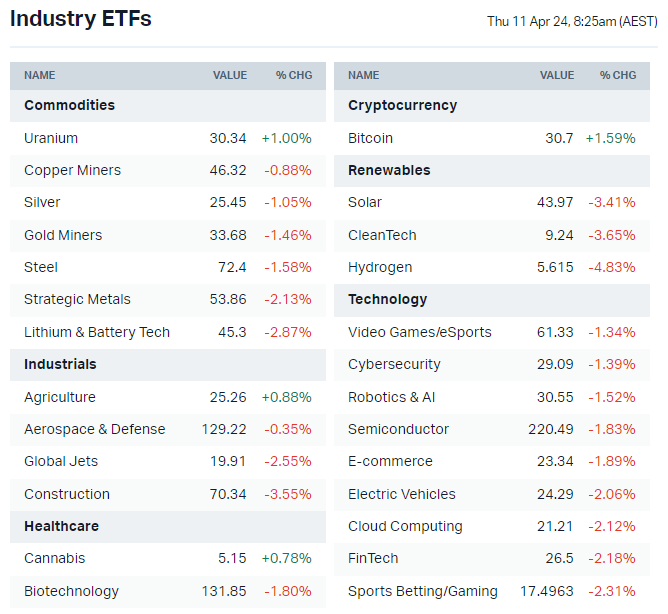Click the Industry ETFs page title
Image resolution: width=668 pixels, height=614 pixels.
click(x=81, y=19)
